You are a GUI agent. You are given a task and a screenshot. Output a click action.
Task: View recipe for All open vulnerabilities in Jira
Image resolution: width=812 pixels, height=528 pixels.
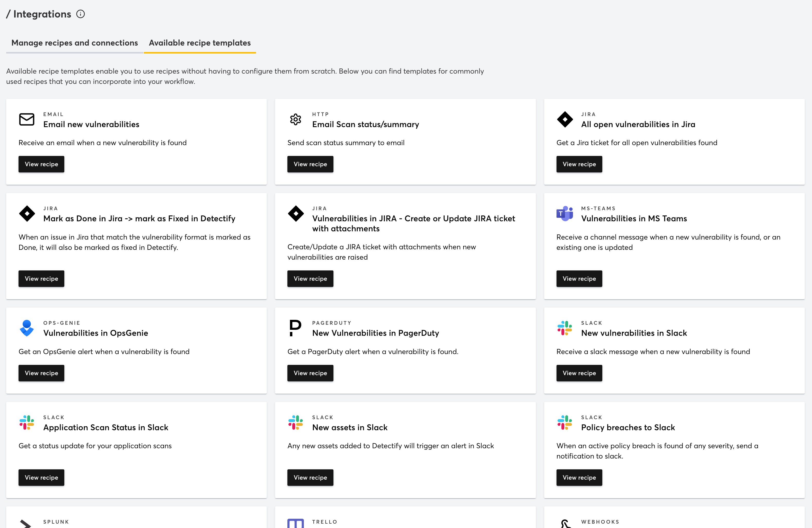tap(579, 164)
